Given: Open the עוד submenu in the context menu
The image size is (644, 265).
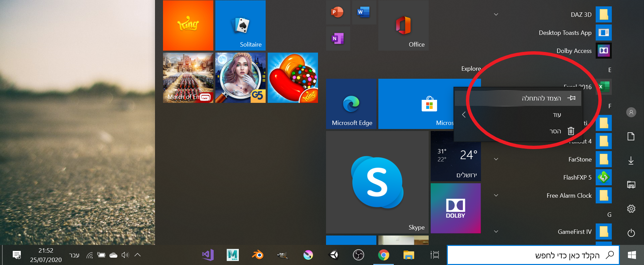Looking at the screenshot, I should click(x=518, y=115).
